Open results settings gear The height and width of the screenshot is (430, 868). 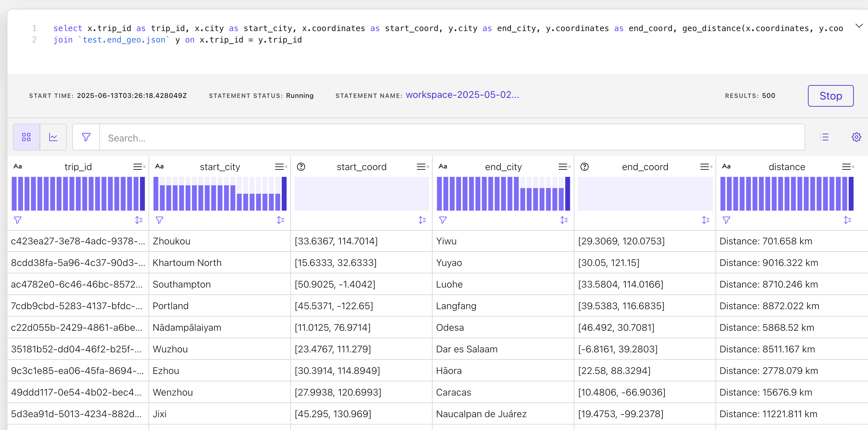coord(856,137)
